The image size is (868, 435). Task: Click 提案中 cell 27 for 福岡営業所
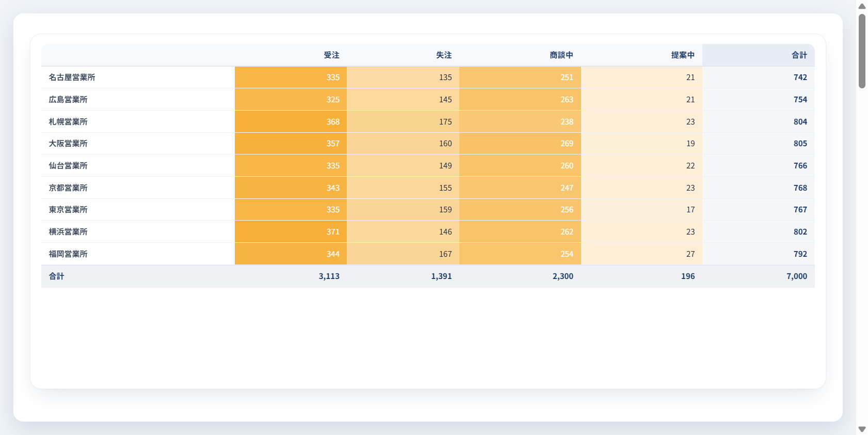641,254
